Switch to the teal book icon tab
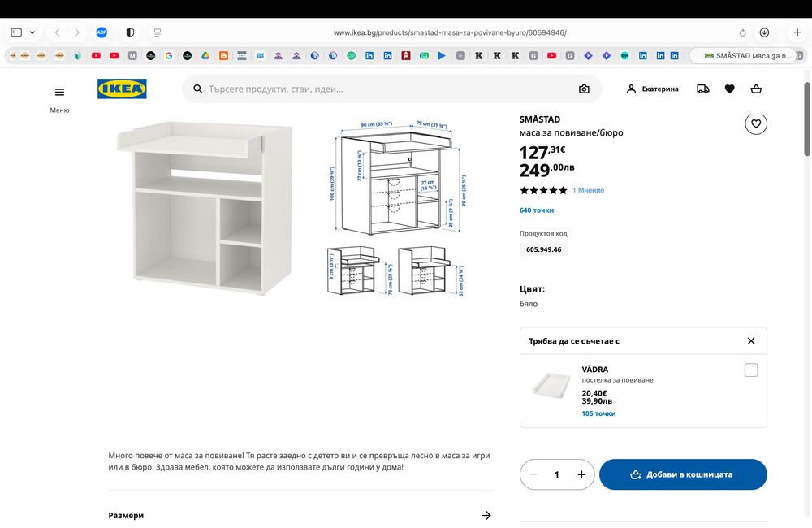 click(x=78, y=55)
